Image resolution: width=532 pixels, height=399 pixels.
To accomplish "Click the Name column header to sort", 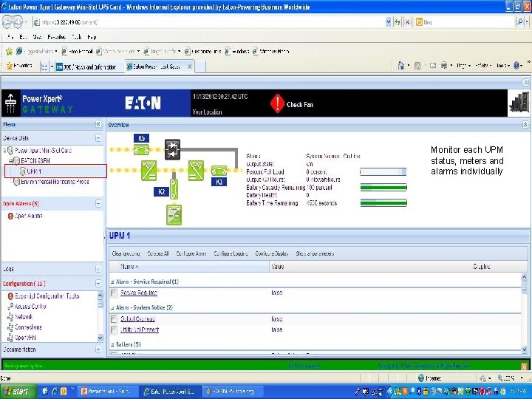I will coord(189,267).
